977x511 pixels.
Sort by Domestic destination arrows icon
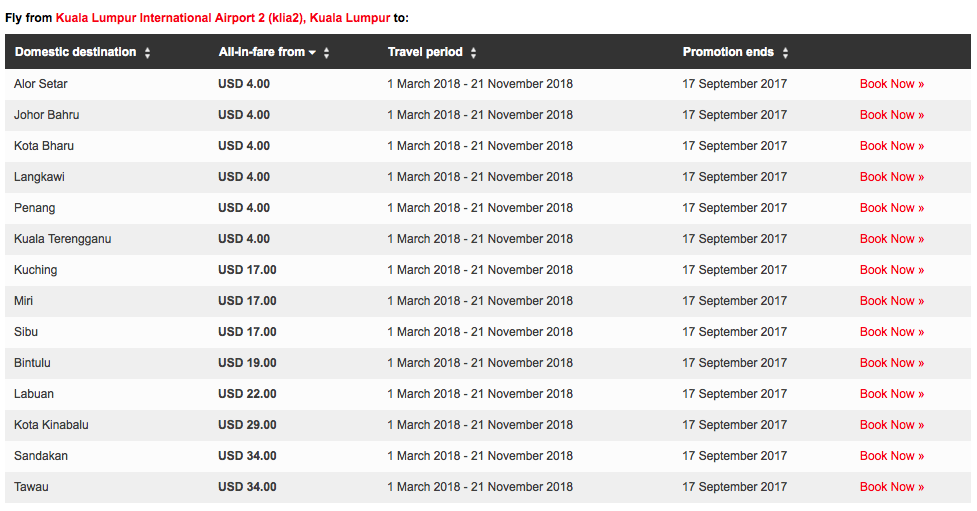pyautogui.click(x=147, y=53)
